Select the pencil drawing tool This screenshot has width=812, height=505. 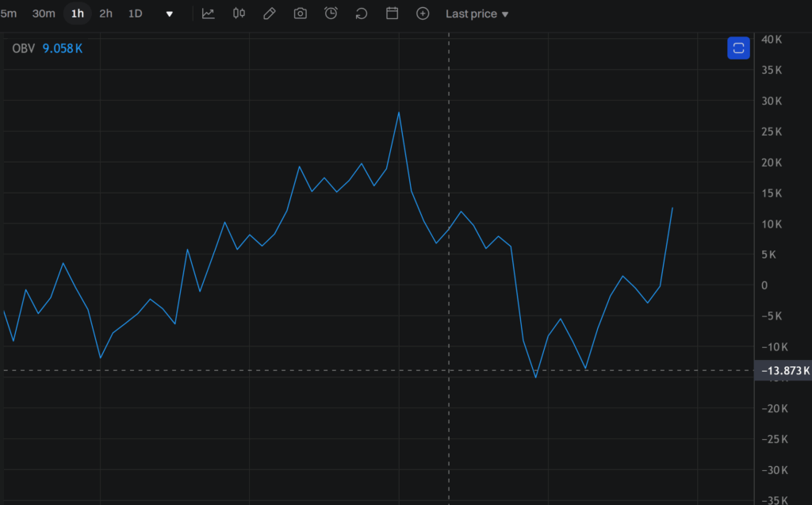pos(270,13)
